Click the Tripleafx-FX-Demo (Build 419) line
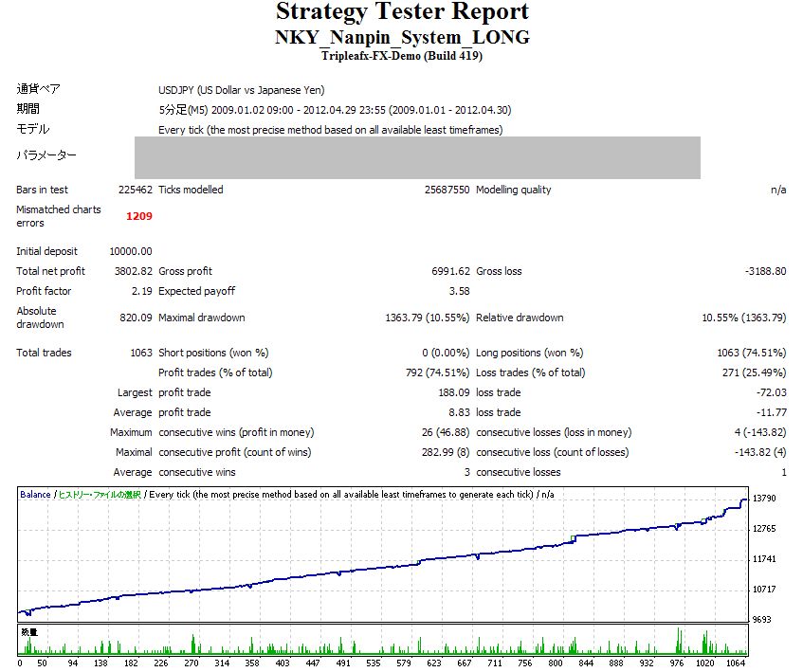The height and width of the screenshot is (672, 803). (x=402, y=56)
